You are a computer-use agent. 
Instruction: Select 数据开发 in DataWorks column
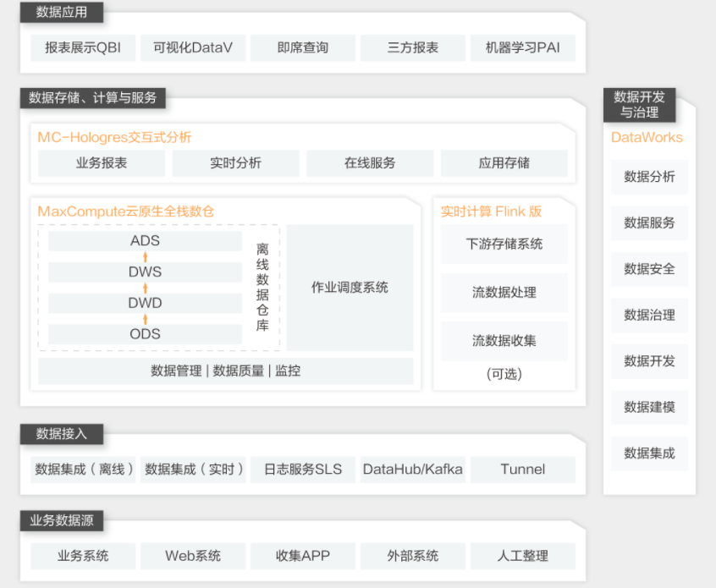[x=649, y=361]
